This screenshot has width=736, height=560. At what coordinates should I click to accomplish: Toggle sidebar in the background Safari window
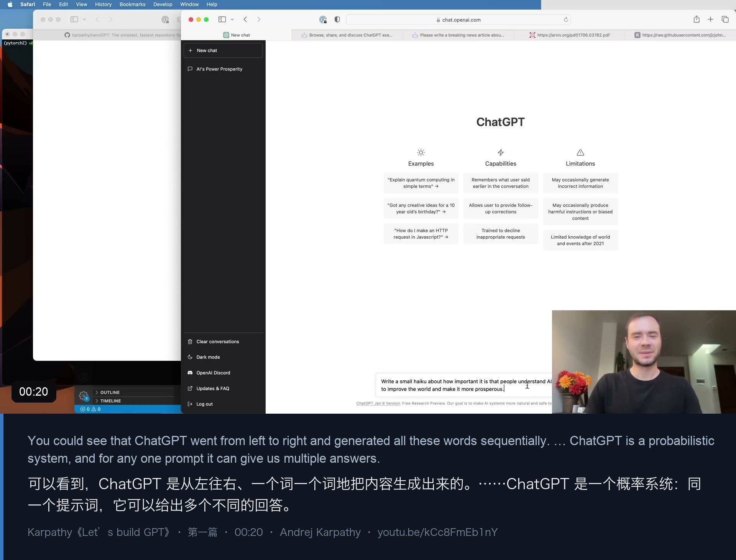click(x=74, y=20)
